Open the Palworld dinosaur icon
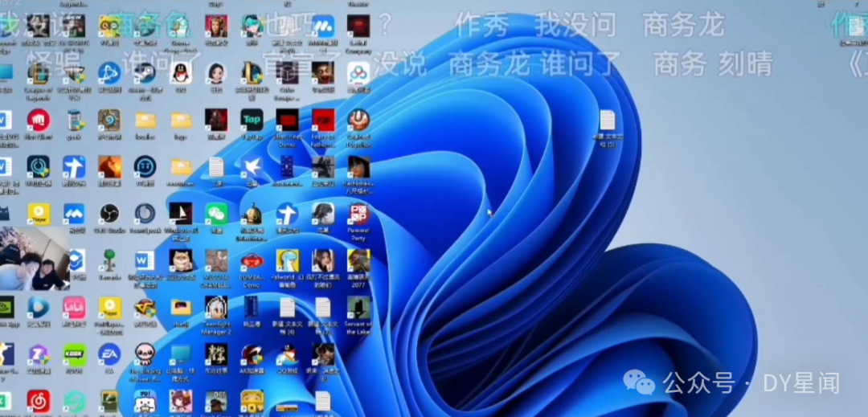The width and height of the screenshot is (868, 417). (287, 260)
